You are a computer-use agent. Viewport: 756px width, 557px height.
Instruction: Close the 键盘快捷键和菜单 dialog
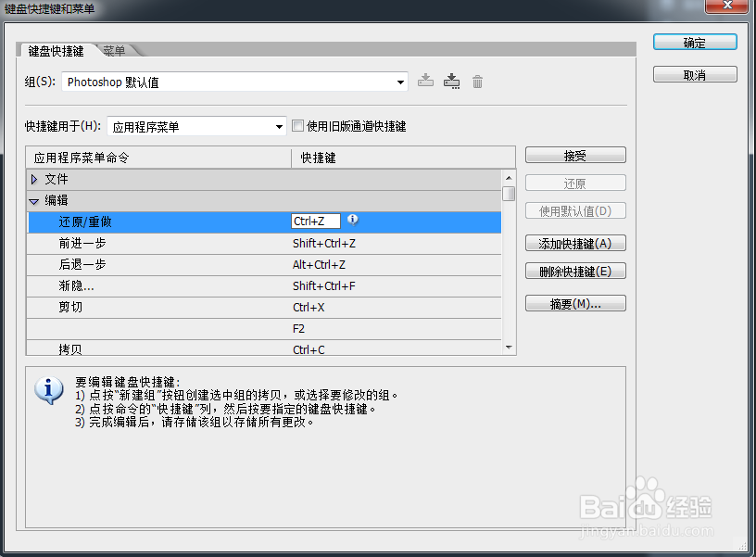click(x=727, y=6)
